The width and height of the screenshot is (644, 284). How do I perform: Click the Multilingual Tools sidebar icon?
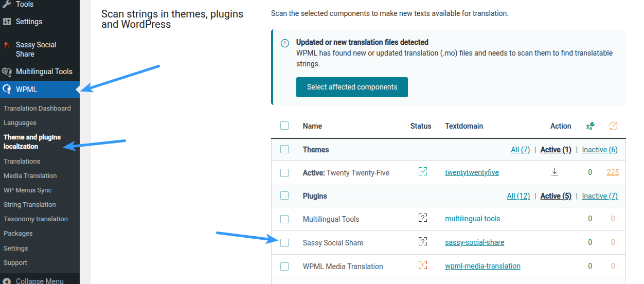(7, 72)
